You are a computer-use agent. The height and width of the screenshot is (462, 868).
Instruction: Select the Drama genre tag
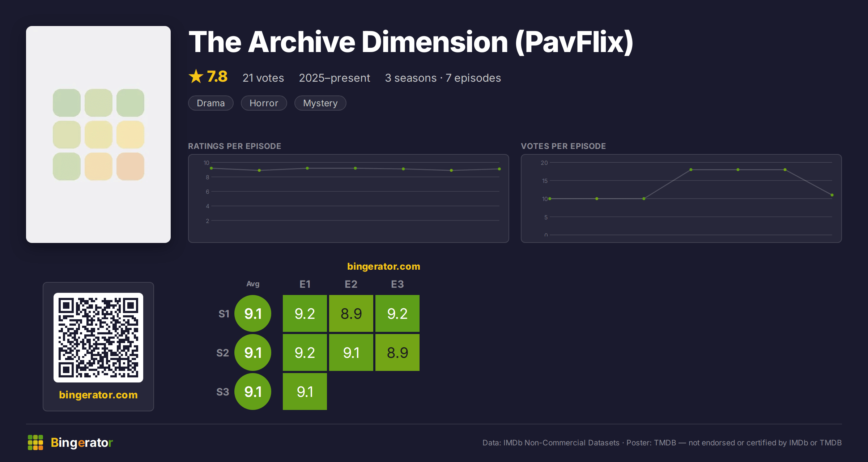211,103
